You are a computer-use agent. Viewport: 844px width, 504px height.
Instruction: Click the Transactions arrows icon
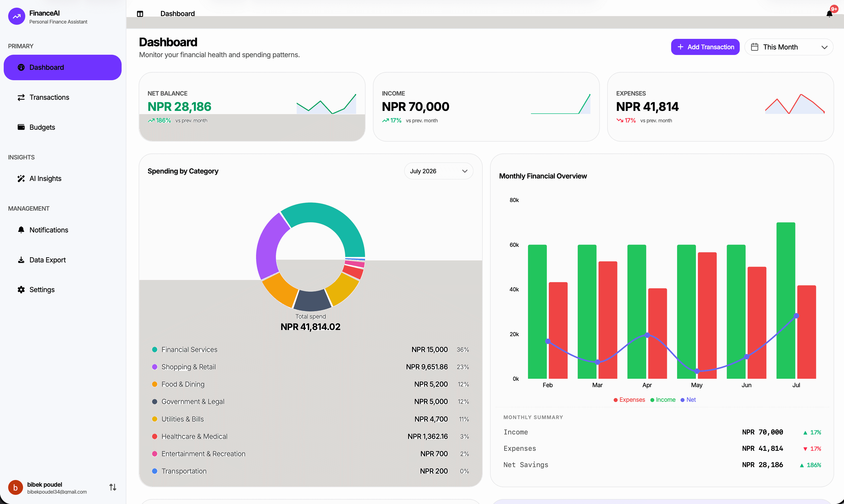tap(21, 98)
